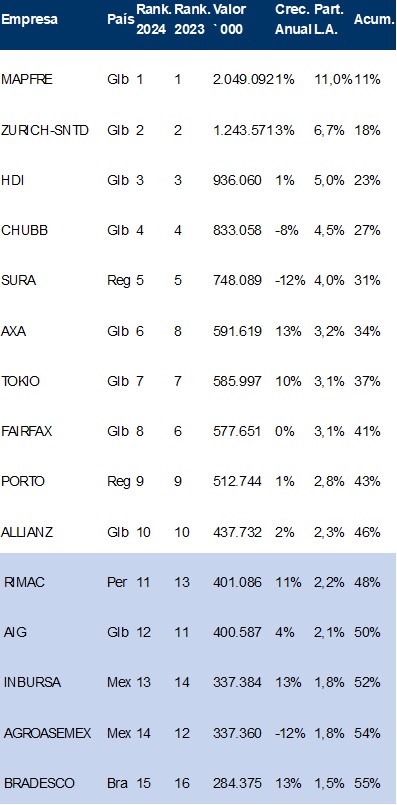
Task: Click the Empresa column header
Action: pyautogui.click(x=29, y=20)
